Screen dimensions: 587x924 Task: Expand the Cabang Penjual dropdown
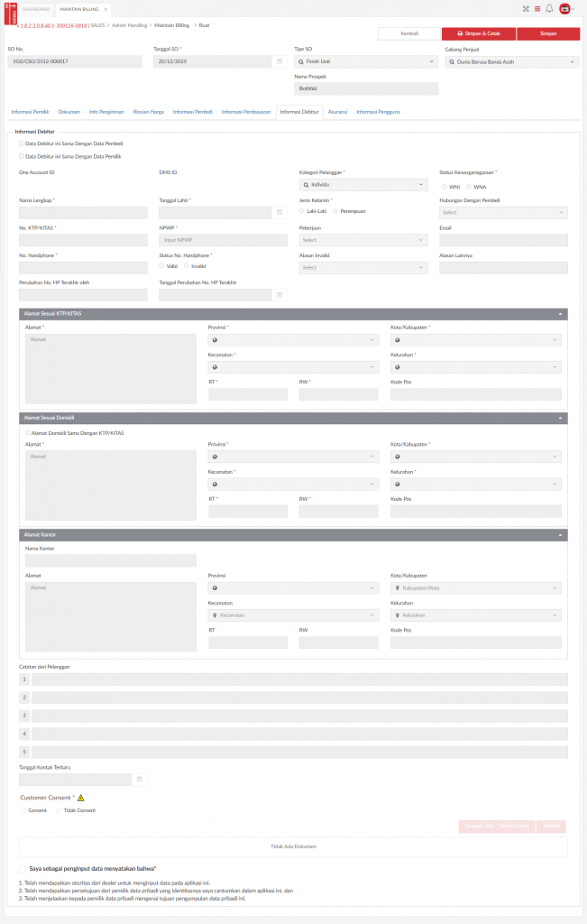(511, 61)
